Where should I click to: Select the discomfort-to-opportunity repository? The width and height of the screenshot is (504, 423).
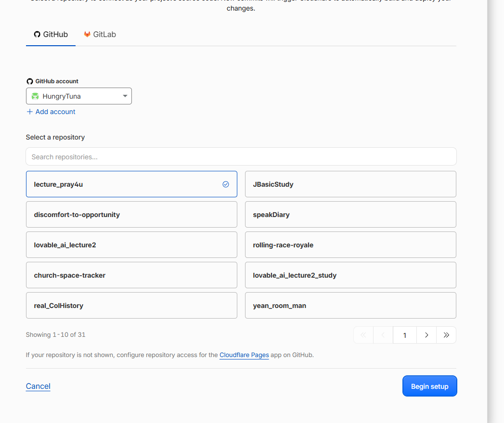[x=131, y=215]
